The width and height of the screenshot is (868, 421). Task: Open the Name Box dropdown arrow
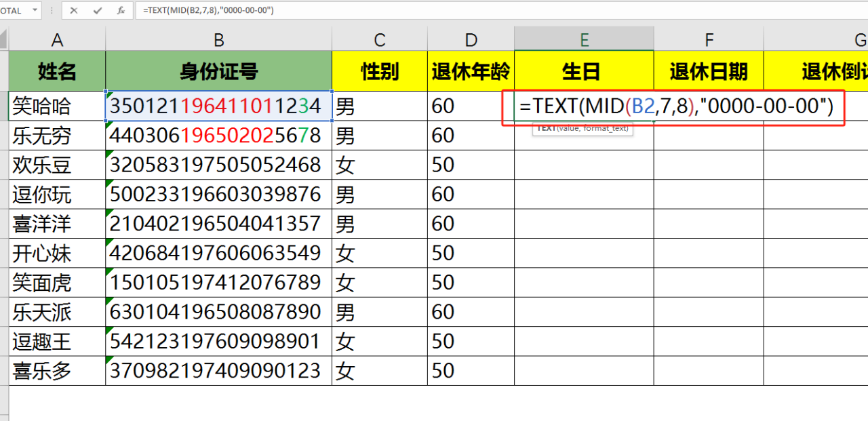(35, 10)
